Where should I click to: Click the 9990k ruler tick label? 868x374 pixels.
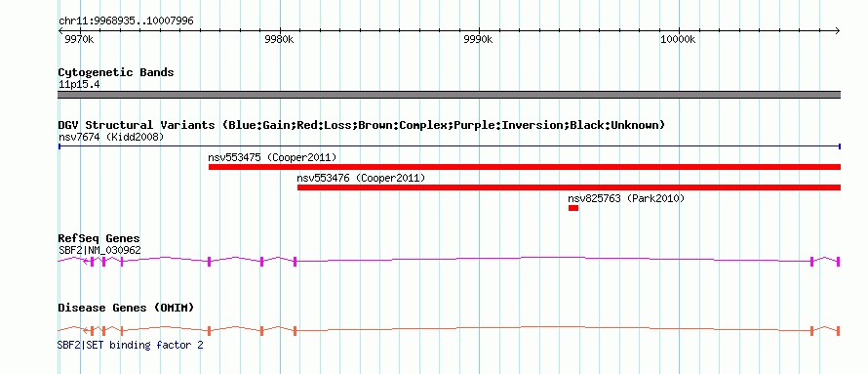[x=478, y=40]
